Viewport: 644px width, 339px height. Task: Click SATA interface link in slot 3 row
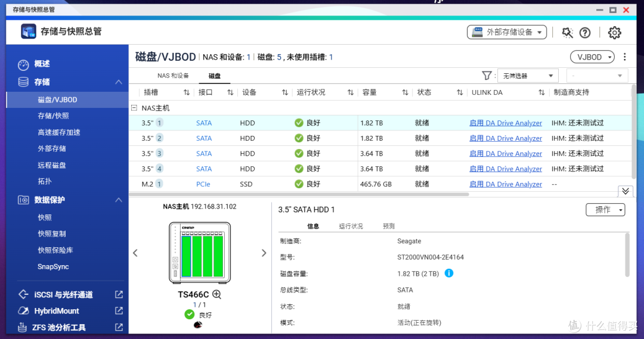204,154
